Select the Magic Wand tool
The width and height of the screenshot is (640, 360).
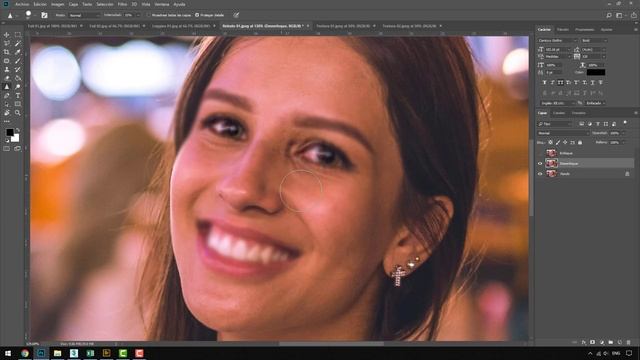[x=18, y=44]
